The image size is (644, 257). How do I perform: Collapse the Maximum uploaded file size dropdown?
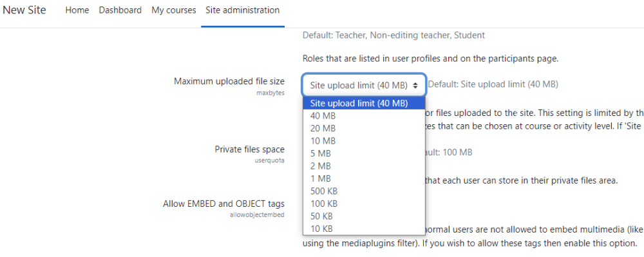pyautogui.click(x=364, y=85)
